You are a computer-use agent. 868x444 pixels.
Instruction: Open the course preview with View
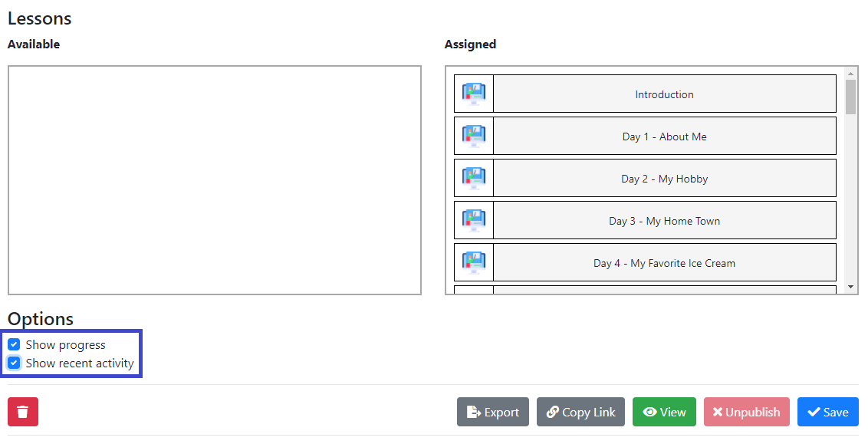(664, 412)
